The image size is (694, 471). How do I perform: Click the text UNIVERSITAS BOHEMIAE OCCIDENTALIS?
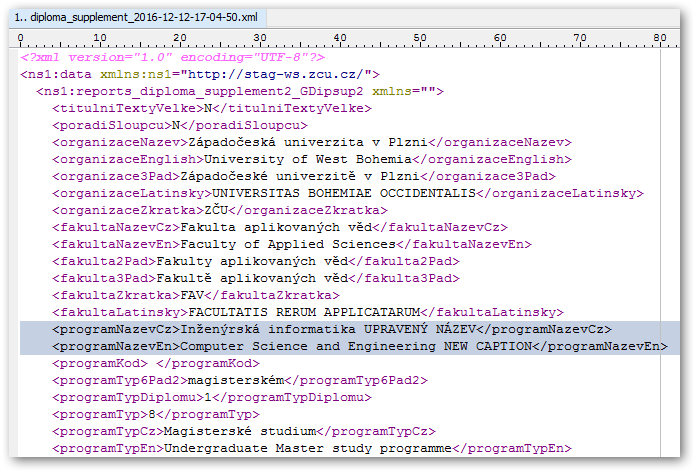(x=344, y=193)
